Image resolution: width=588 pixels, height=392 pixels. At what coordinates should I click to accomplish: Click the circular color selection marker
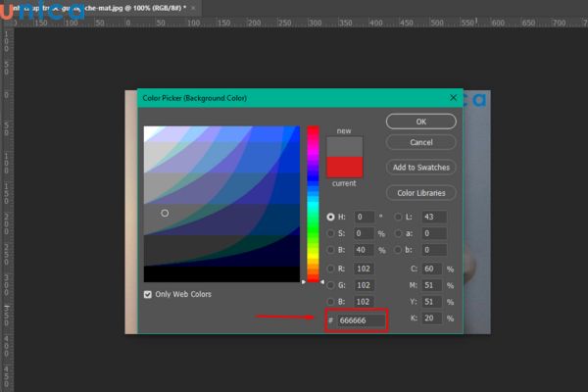pyautogui.click(x=165, y=213)
